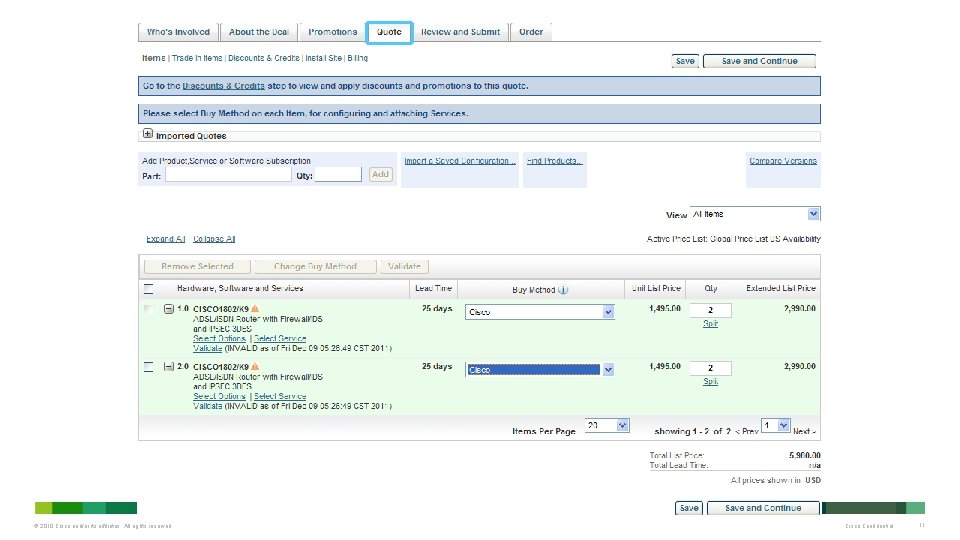Open Install Site sub-step
The height and width of the screenshot is (540, 960).
click(x=324, y=58)
